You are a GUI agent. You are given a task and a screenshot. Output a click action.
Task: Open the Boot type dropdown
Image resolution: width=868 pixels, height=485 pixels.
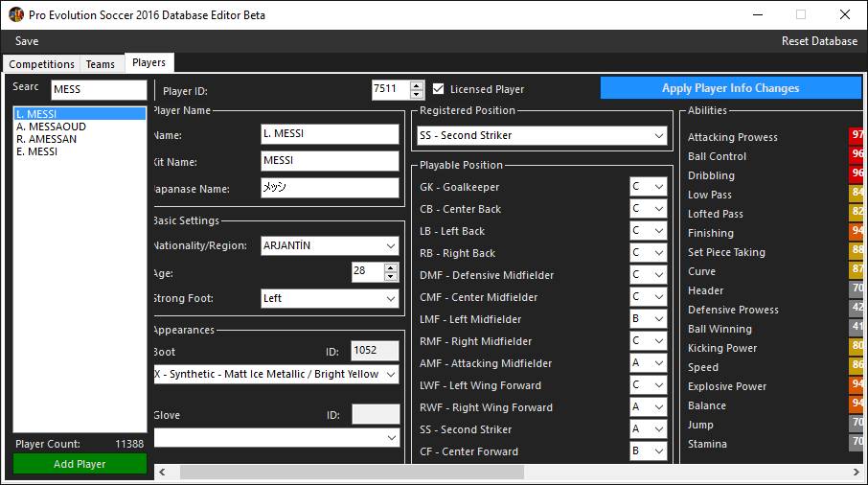coord(276,374)
